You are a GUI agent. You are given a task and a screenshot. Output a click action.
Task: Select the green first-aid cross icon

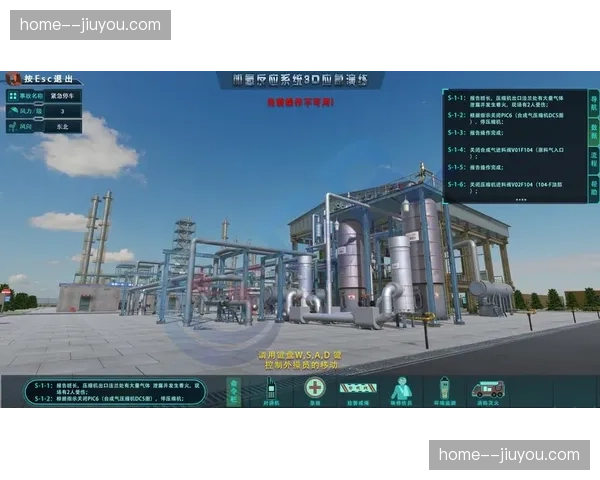tap(314, 387)
